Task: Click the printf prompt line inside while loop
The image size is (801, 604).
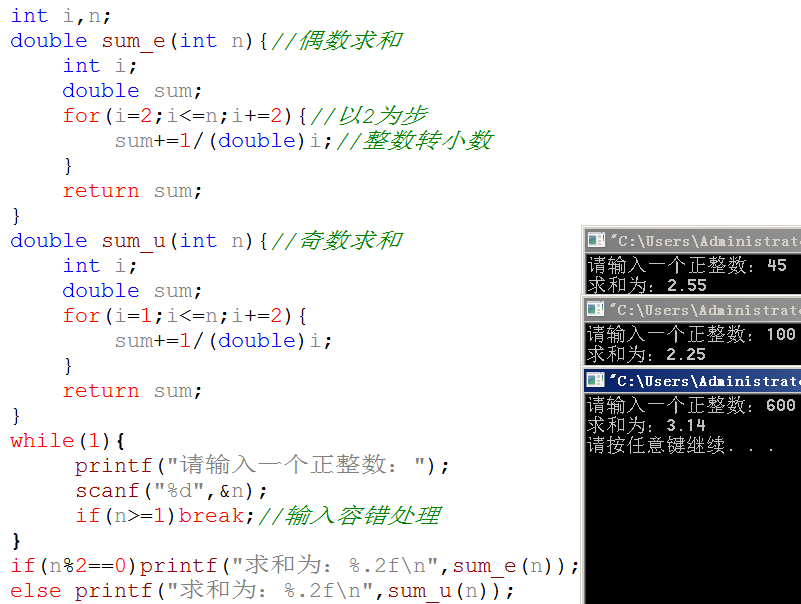Action: point(262,466)
